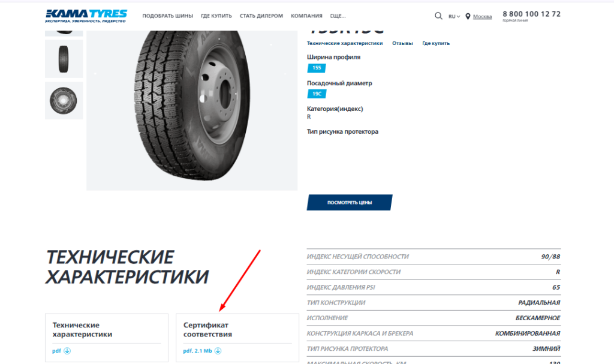Select the front-on wheel thumbnail
The width and height of the screenshot is (614, 364).
tap(64, 101)
